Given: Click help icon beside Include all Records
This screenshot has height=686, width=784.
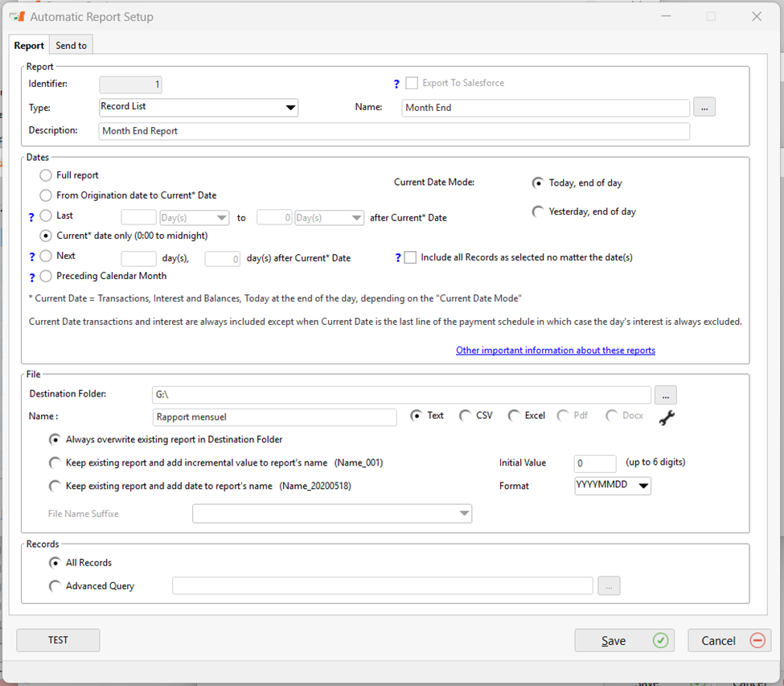Looking at the screenshot, I should click(397, 258).
